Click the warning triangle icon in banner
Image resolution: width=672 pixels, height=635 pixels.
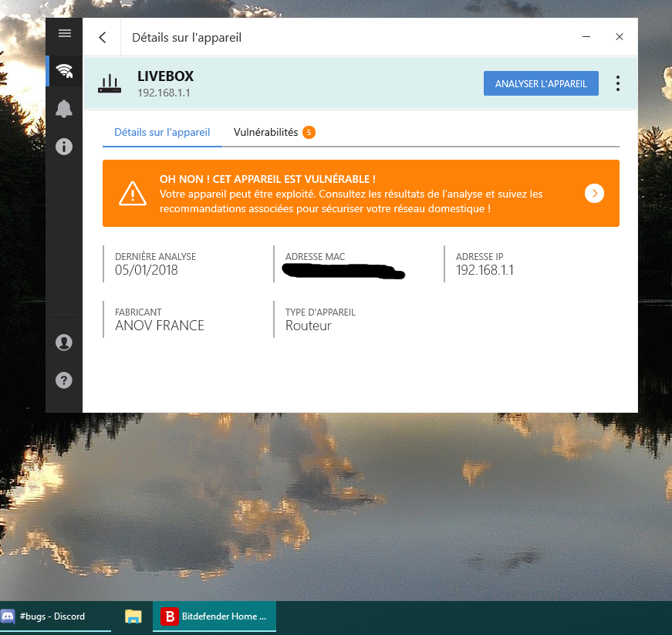tap(133, 193)
